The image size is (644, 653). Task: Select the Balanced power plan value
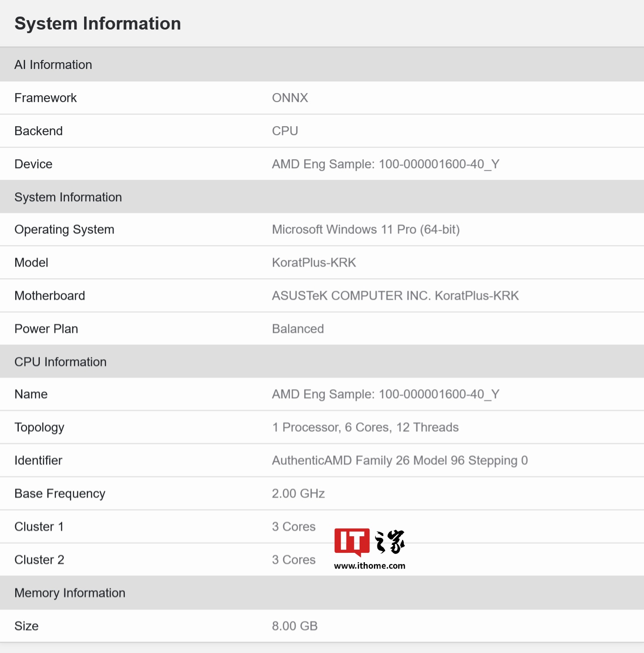click(298, 329)
